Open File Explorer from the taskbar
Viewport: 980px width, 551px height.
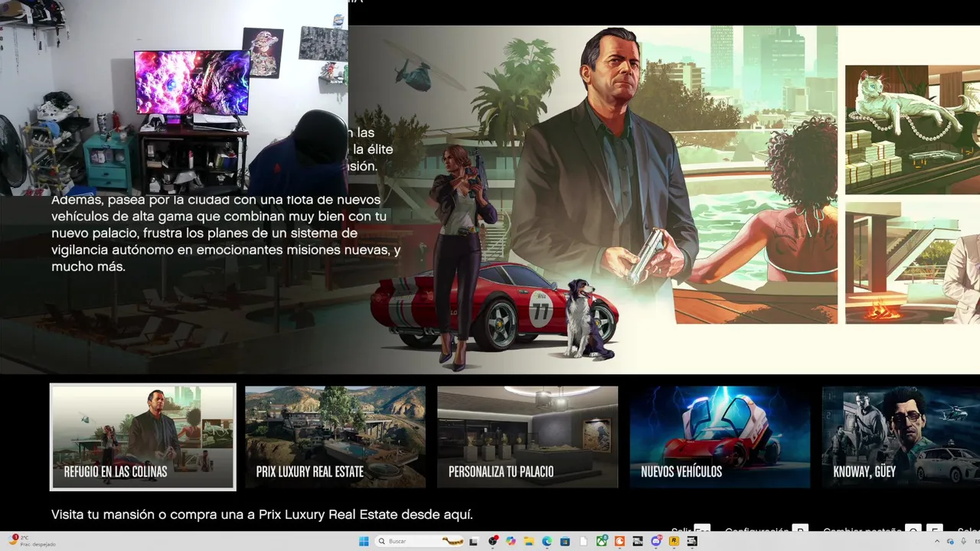tap(529, 541)
